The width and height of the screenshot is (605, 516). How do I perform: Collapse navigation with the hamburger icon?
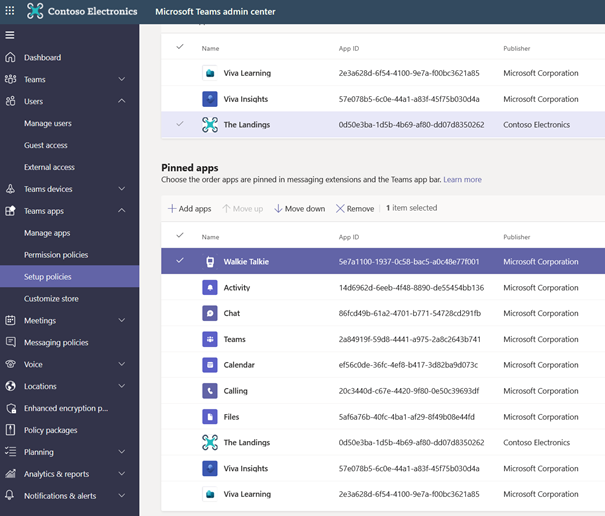click(x=10, y=35)
